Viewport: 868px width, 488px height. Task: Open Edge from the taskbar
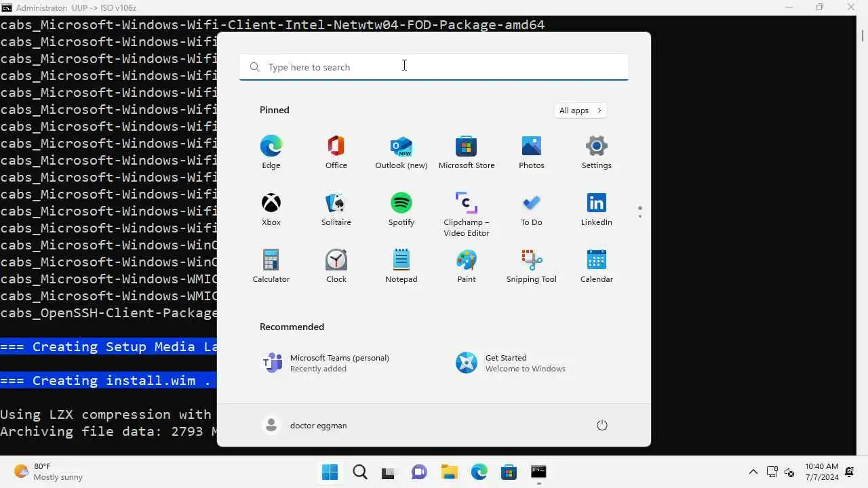coord(479,472)
